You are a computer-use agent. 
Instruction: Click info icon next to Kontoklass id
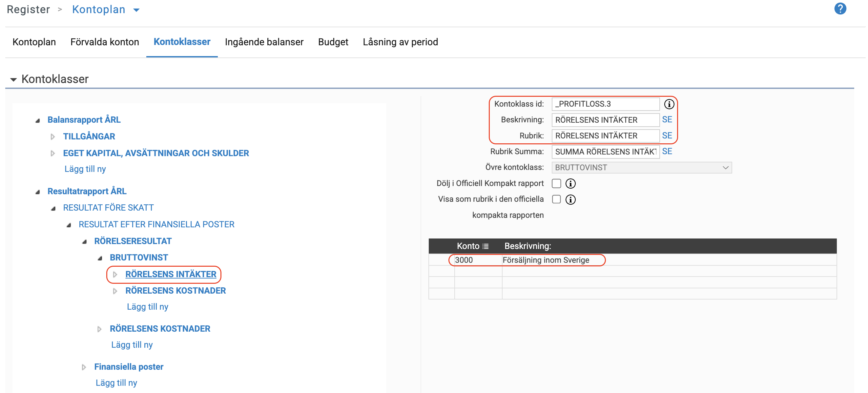pos(669,104)
